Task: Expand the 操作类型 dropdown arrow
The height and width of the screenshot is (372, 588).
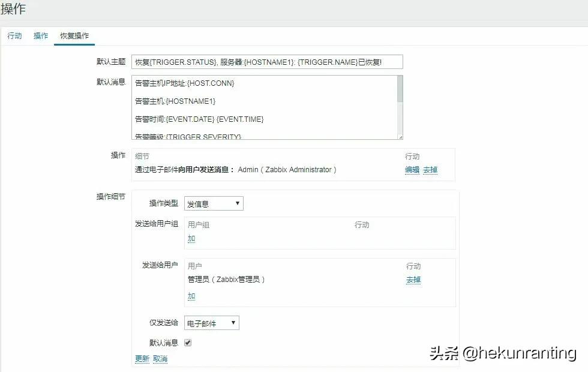Action: (x=239, y=203)
